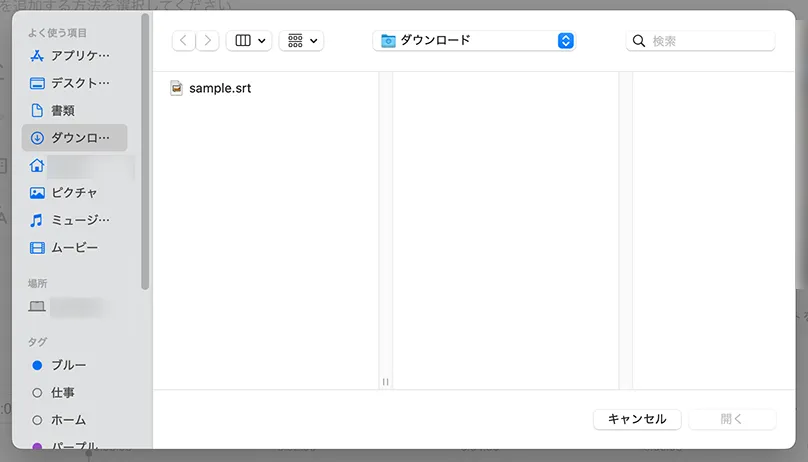Click the magnifying glass search icon
The height and width of the screenshot is (462, 808).
click(638, 41)
